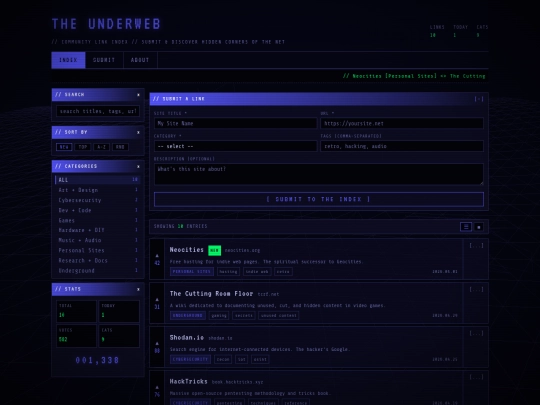Focus the search titles input field
This screenshot has width=540, height=405.
[x=98, y=111]
